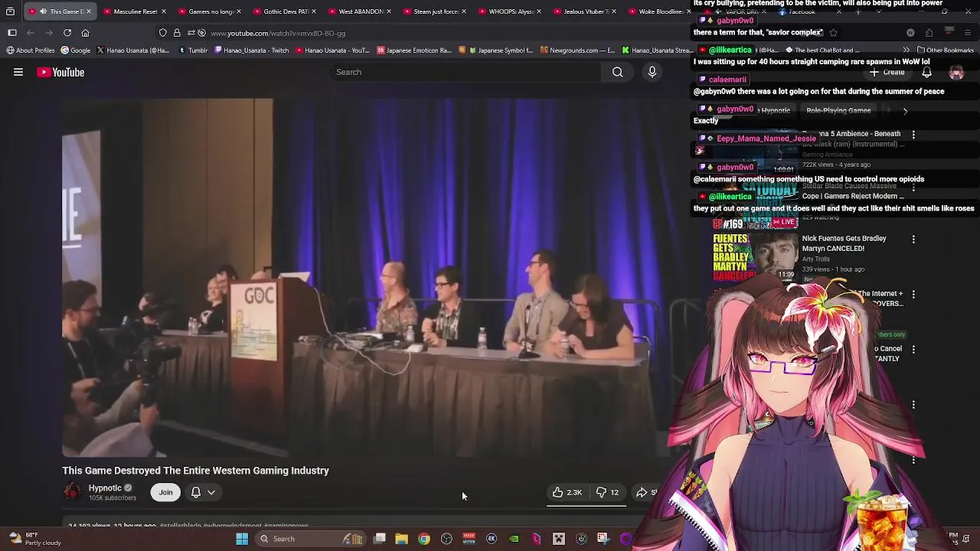980x551 pixels.
Task: Open Task View from the taskbar
Action: pyautogui.click(x=379, y=539)
